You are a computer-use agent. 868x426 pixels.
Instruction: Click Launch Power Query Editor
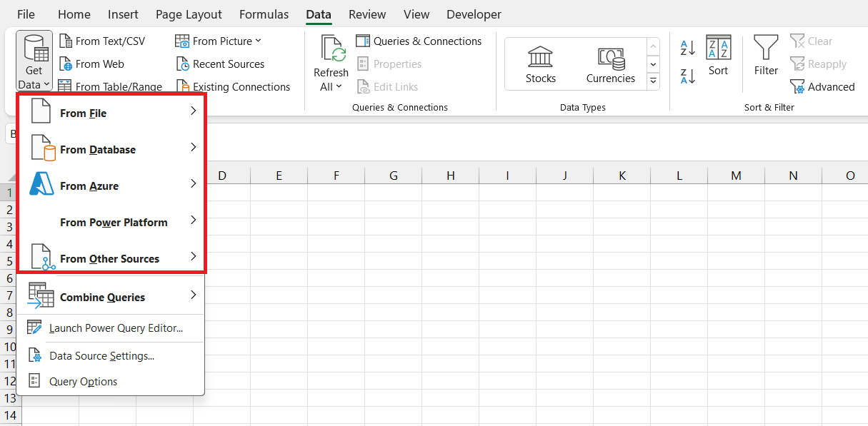point(111,328)
